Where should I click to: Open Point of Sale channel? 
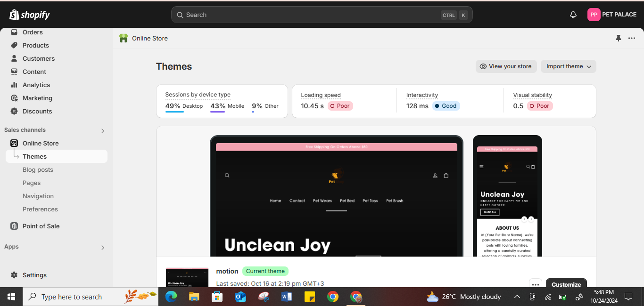pos(41,226)
